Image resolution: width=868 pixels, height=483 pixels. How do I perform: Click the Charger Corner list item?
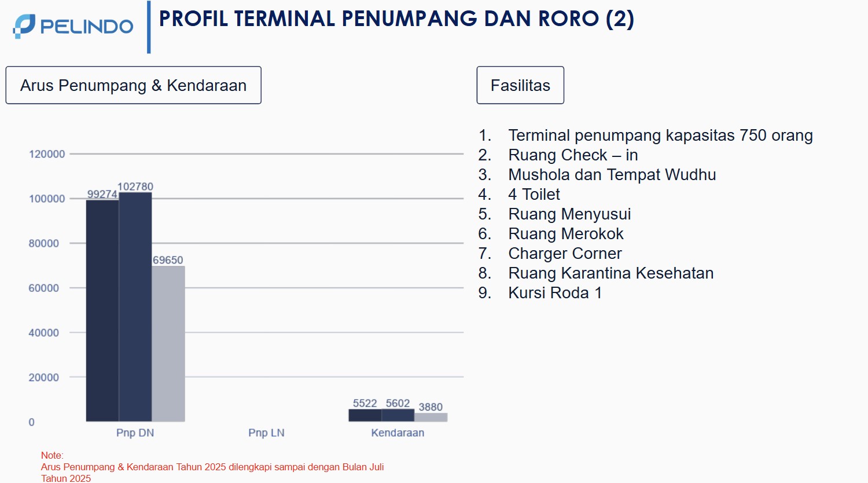(x=564, y=254)
